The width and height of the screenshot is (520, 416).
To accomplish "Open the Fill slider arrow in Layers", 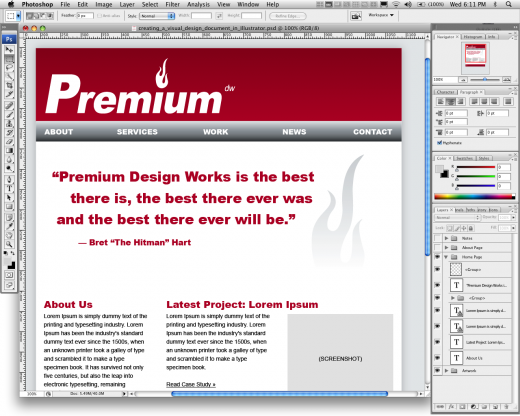I will tap(513, 228).
